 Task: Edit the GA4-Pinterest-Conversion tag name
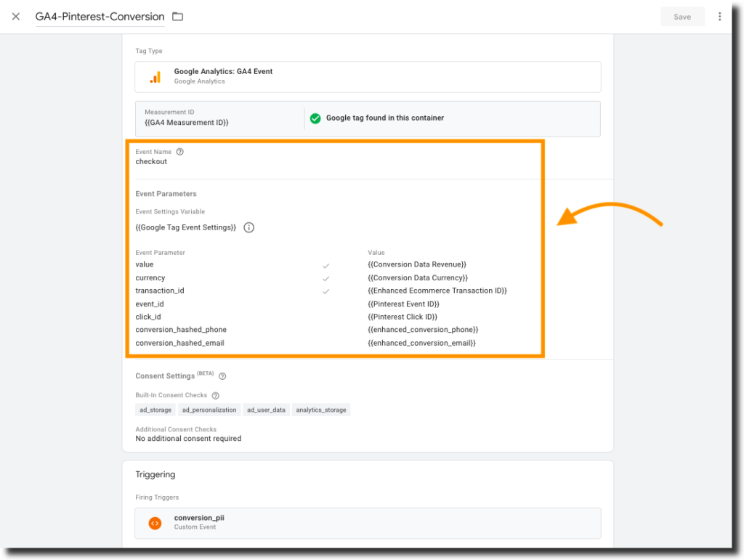[x=100, y=17]
